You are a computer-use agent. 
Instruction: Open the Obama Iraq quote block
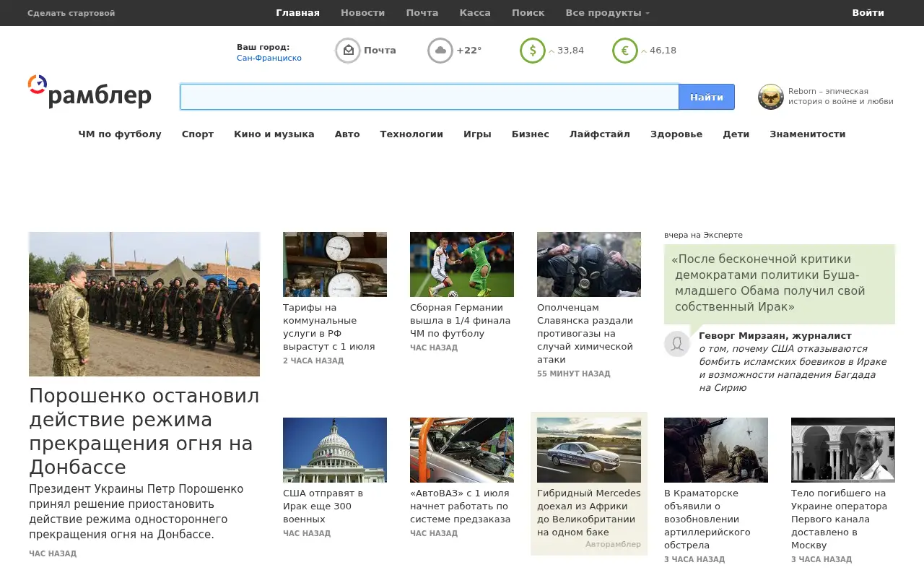(x=780, y=283)
